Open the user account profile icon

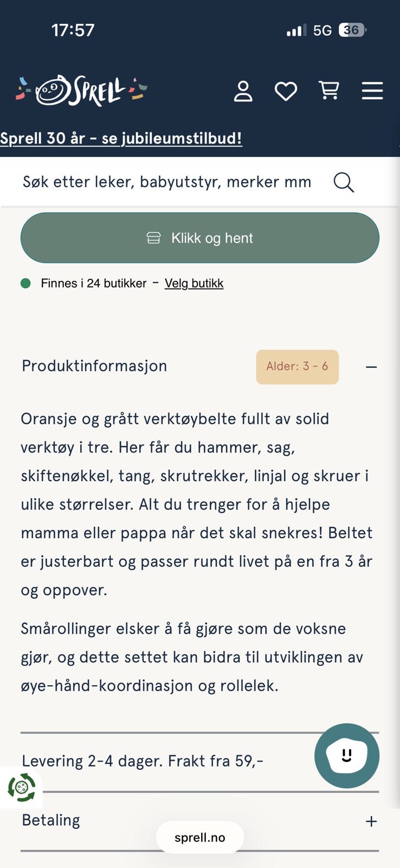tap(243, 91)
